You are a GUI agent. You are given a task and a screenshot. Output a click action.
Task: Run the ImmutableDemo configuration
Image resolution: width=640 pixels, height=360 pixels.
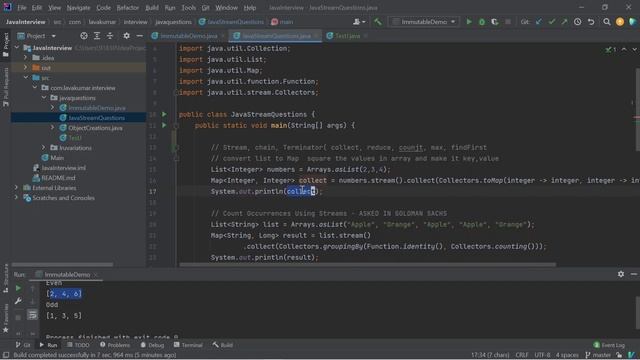(469, 22)
